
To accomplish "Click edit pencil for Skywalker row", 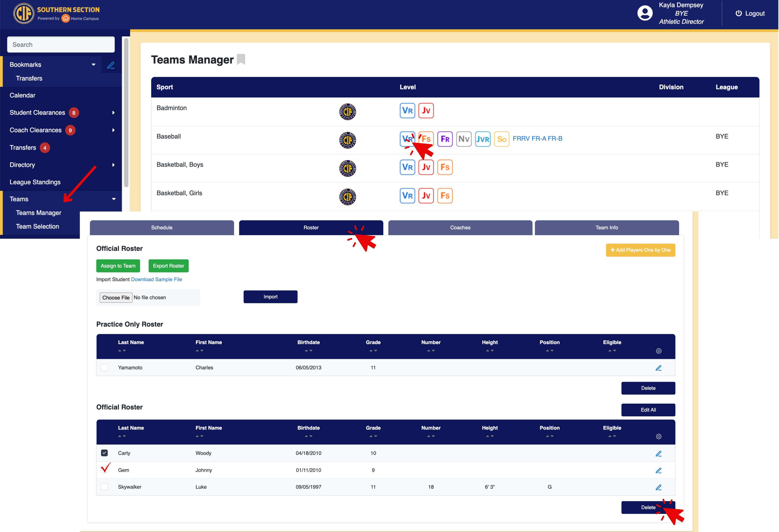I will (658, 487).
